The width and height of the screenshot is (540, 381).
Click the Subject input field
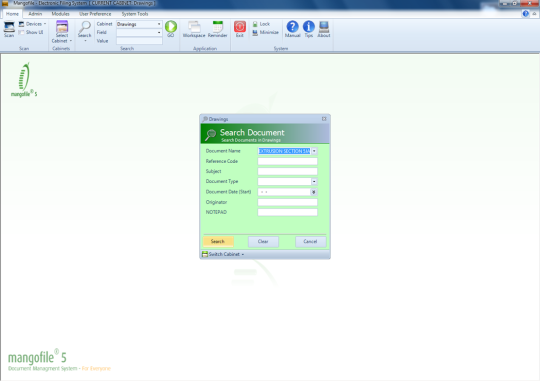click(288, 171)
